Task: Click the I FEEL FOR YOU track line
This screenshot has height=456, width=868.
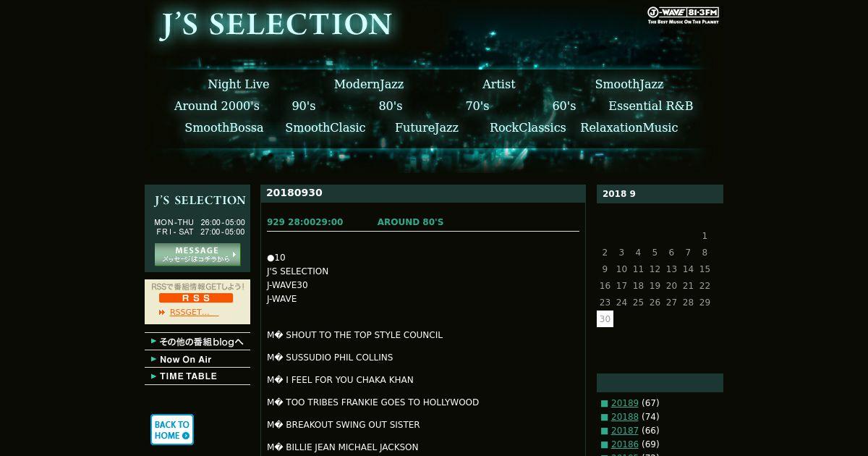Action: click(340, 380)
